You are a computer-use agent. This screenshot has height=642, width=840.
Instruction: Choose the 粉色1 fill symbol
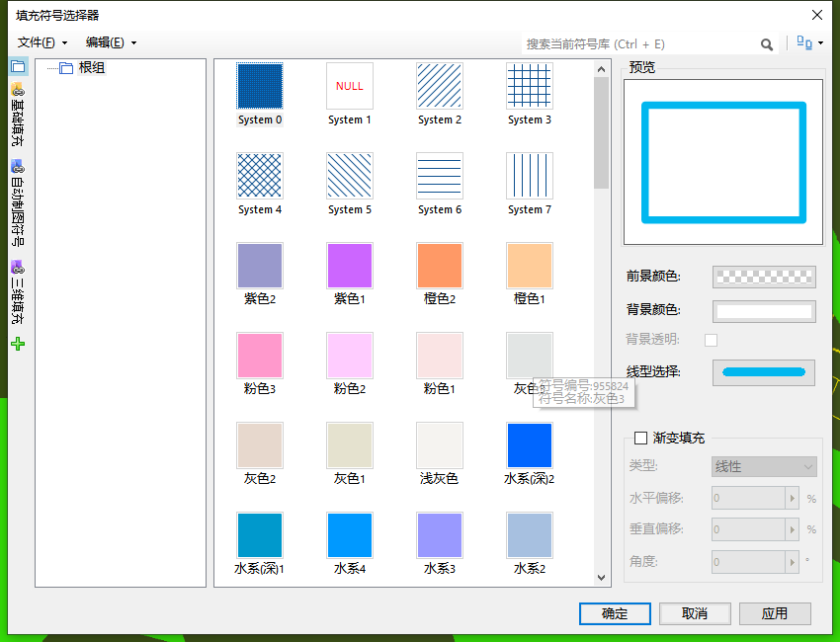coord(440,357)
